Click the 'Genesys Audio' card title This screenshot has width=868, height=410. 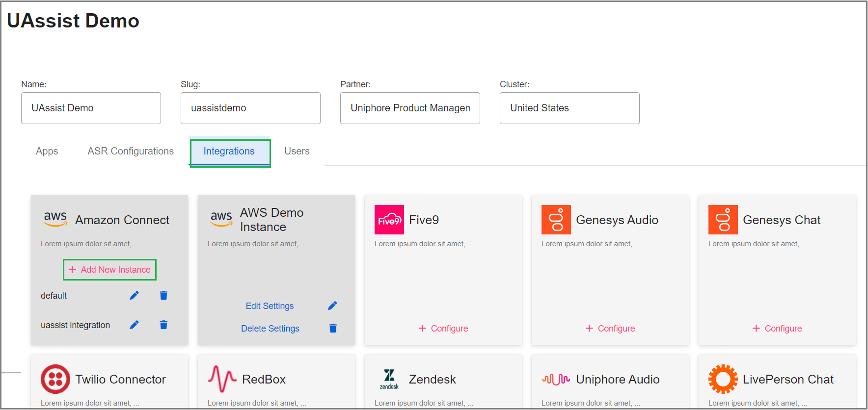[617, 220]
